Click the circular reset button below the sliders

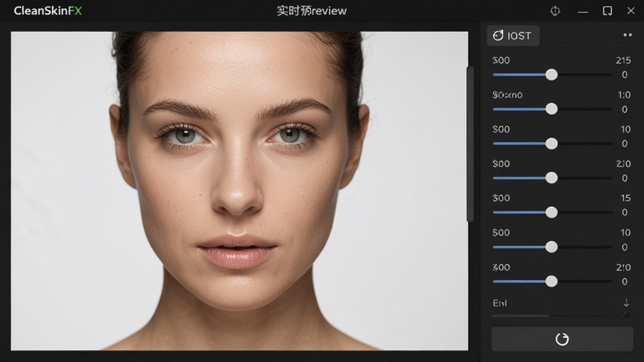click(x=562, y=339)
